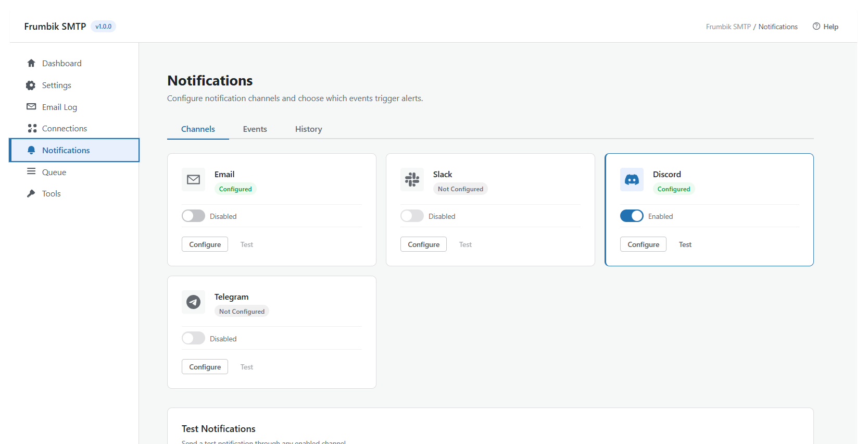The width and height of the screenshot is (868, 444).
Task: Click the Frumbik SMTP breadcrumb link
Action: tap(728, 27)
